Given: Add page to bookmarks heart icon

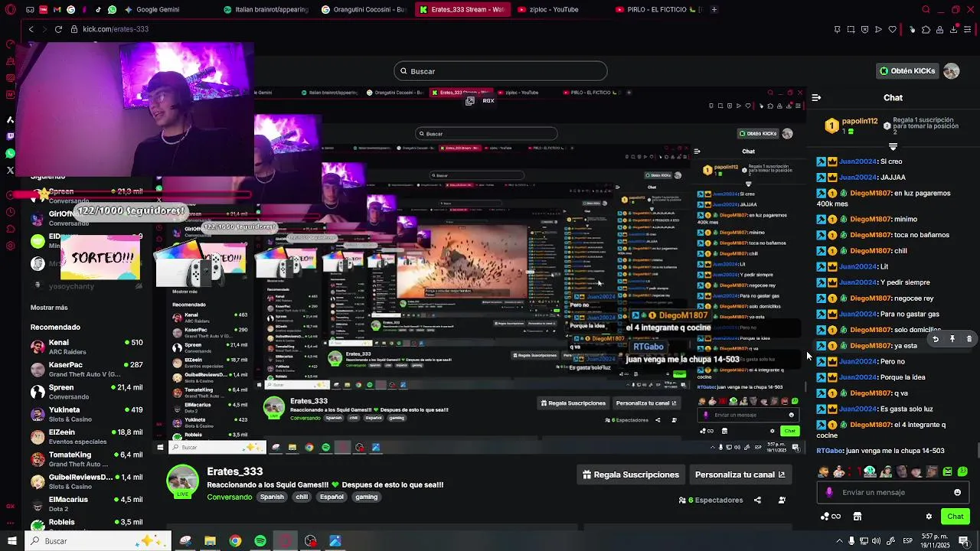Looking at the screenshot, I should 892,29.
